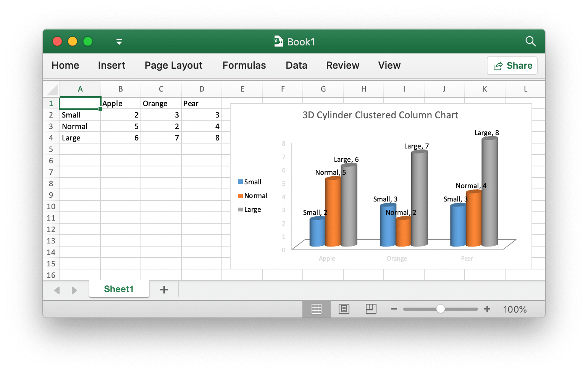Select the Sheet1 tab
This screenshot has height=374, width=588.
(x=119, y=289)
